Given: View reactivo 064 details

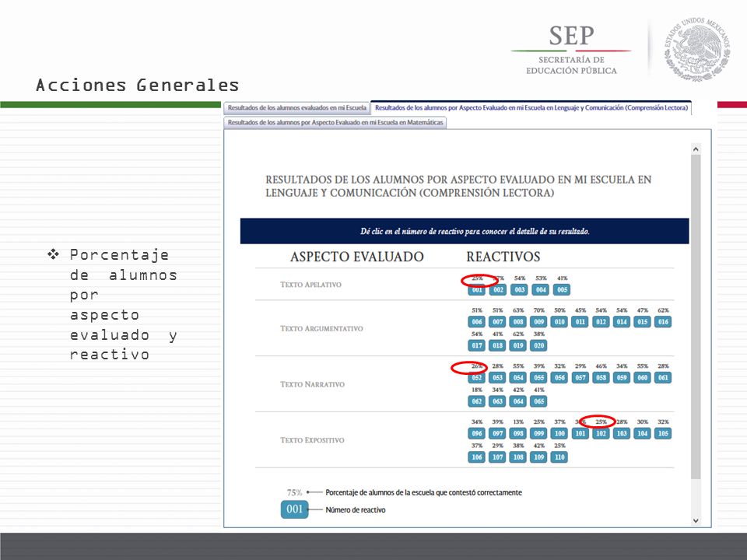Looking at the screenshot, I should click(518, 401).
